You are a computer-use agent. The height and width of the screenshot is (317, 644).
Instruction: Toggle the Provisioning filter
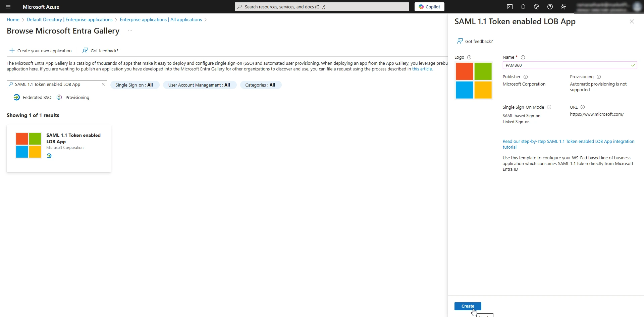[x=73, y=97]
